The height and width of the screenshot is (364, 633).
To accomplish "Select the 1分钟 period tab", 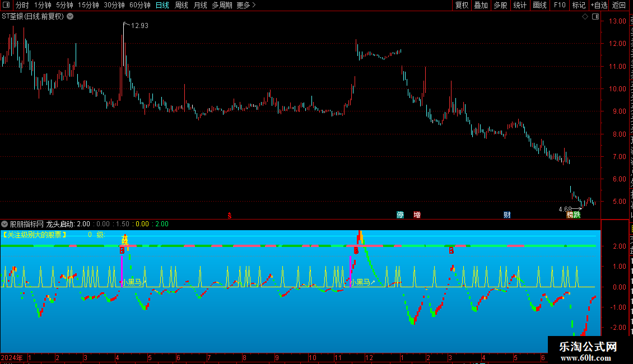I will click(x=43, y=5).
